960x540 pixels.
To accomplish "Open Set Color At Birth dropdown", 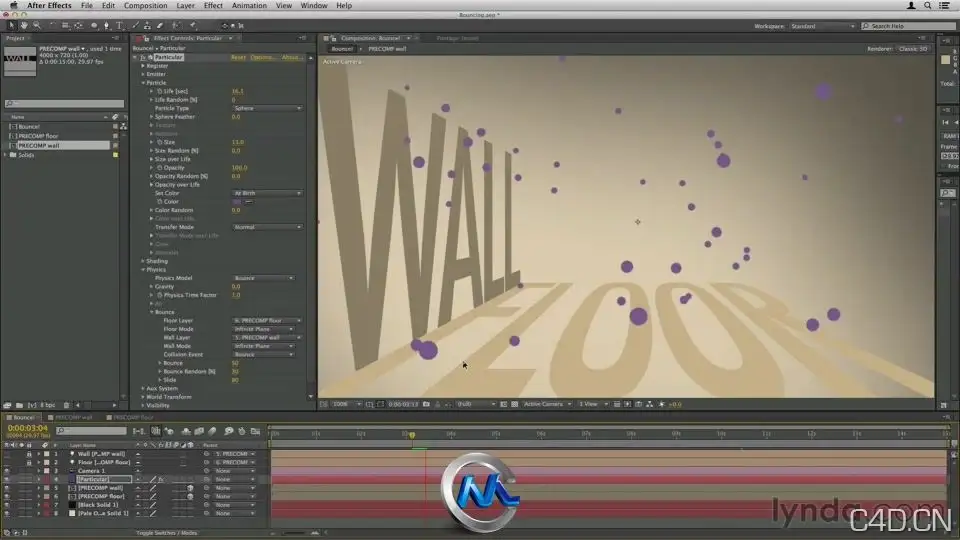I will (268, 193).
